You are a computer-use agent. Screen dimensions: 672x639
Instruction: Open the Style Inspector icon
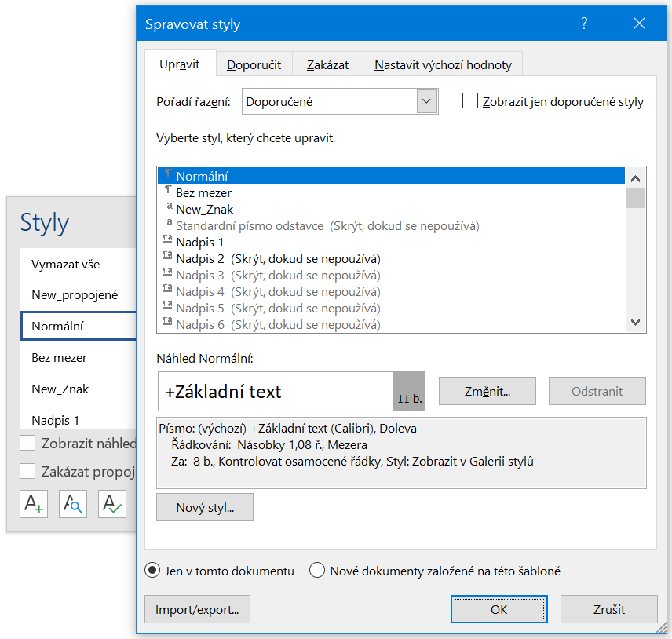pos(72,503)
